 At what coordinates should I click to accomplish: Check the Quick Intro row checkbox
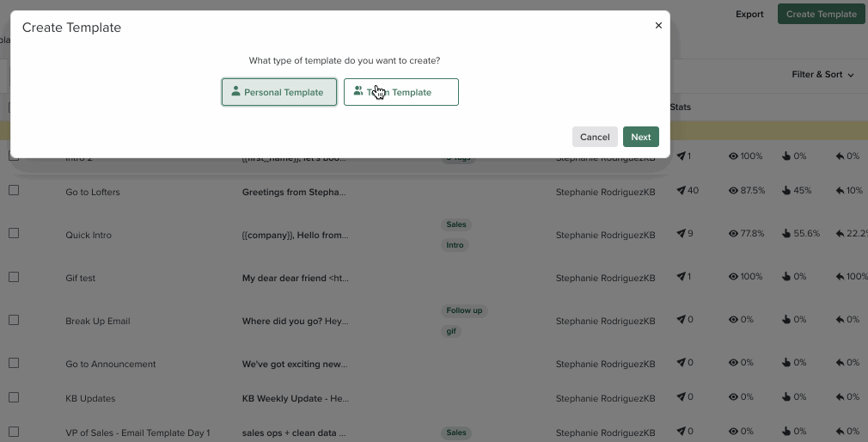[x=14, y=234]
